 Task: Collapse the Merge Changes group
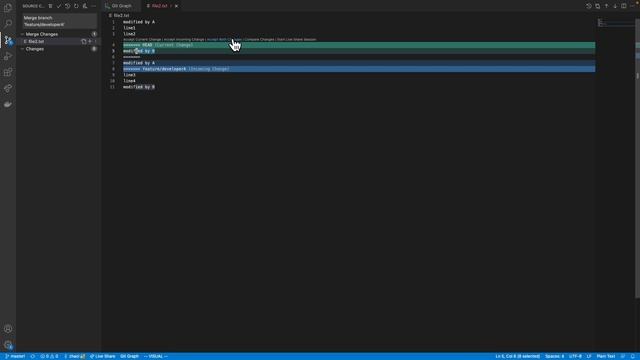(x=22, y=34)
